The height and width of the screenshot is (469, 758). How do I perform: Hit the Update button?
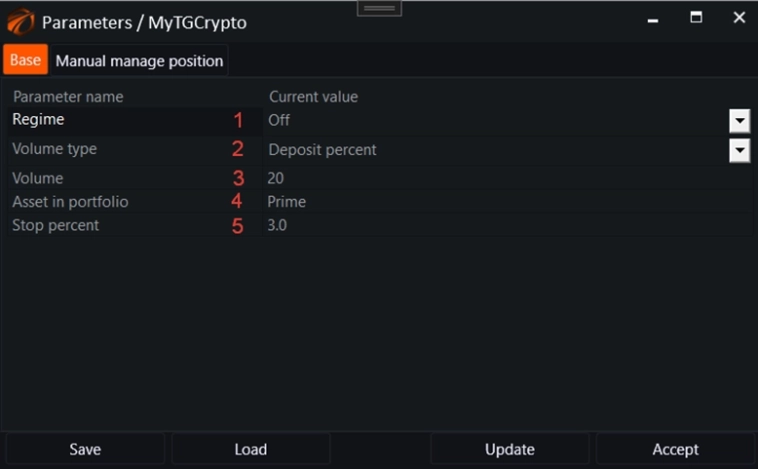[x=509, y=449]
